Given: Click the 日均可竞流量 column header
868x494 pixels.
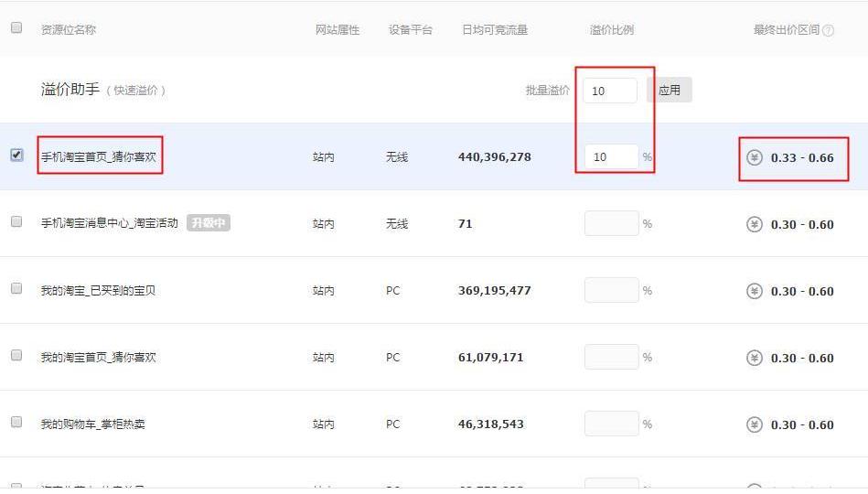Looking at the screenshot, I should point(495,30).
